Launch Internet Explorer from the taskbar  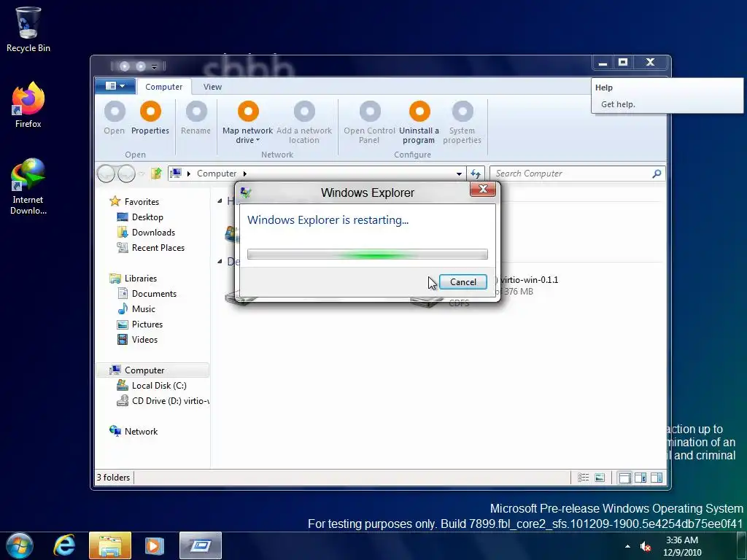[64, 545]
